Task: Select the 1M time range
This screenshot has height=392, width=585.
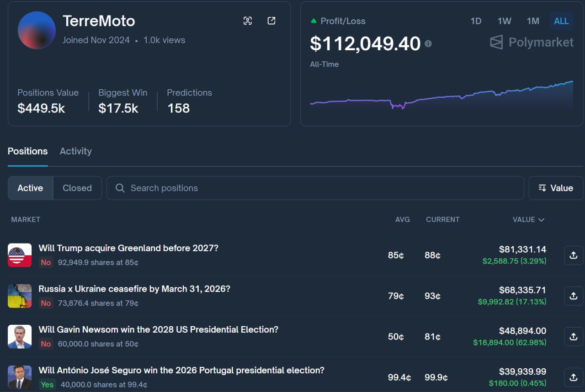Action: click(533, 21)
